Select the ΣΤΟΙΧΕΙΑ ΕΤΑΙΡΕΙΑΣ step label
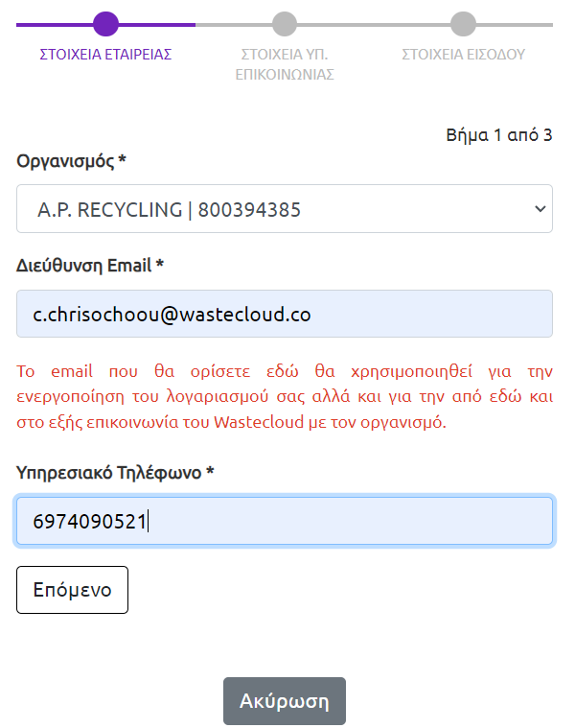This screenshot has height=728, width=575. tap(105, 55)
